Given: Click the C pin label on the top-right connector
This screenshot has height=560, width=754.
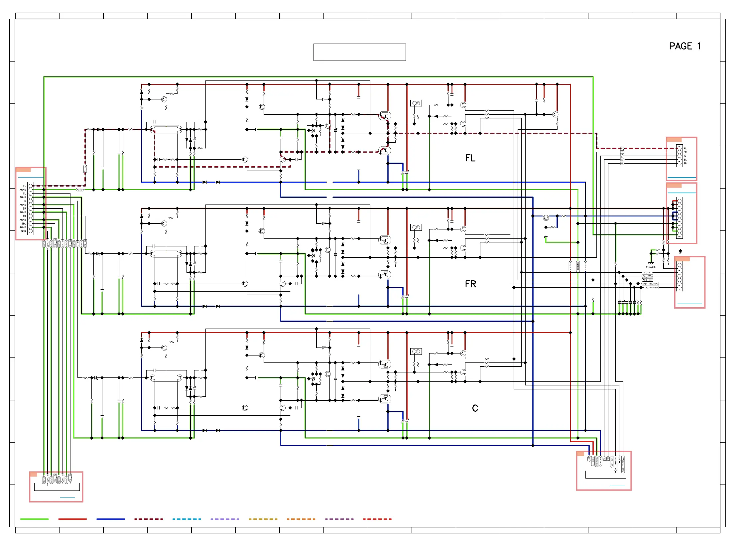Looking at the screenshot, I should coord(685,156).
